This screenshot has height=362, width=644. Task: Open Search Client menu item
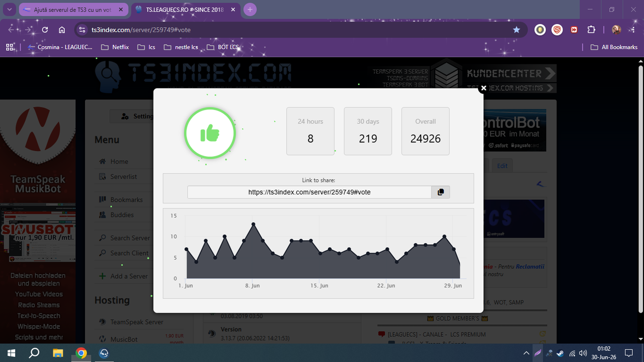129,253
